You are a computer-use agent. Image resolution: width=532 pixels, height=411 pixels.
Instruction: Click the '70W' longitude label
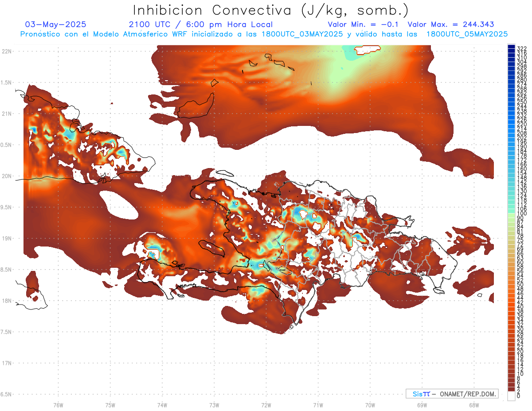[x=370, y=405]
